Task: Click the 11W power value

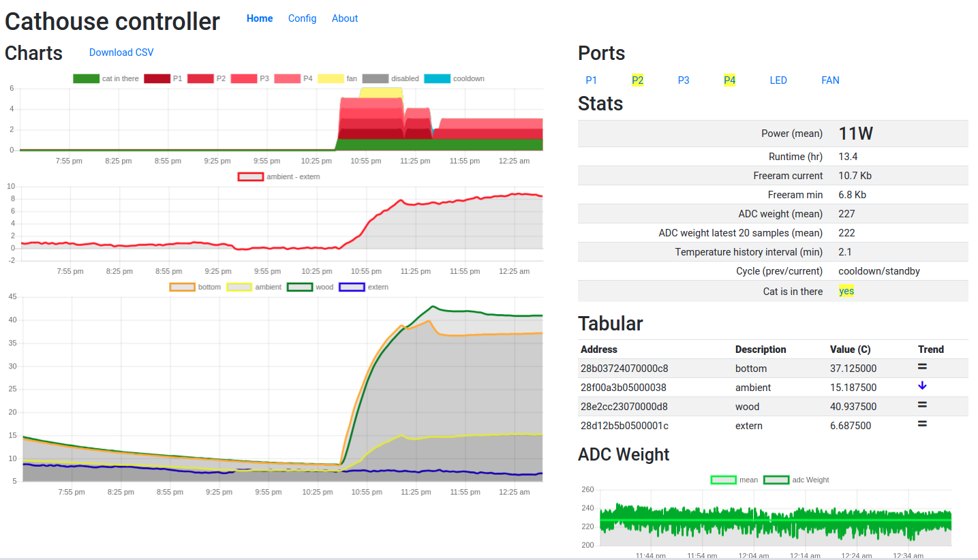Action: click(856, 134)
